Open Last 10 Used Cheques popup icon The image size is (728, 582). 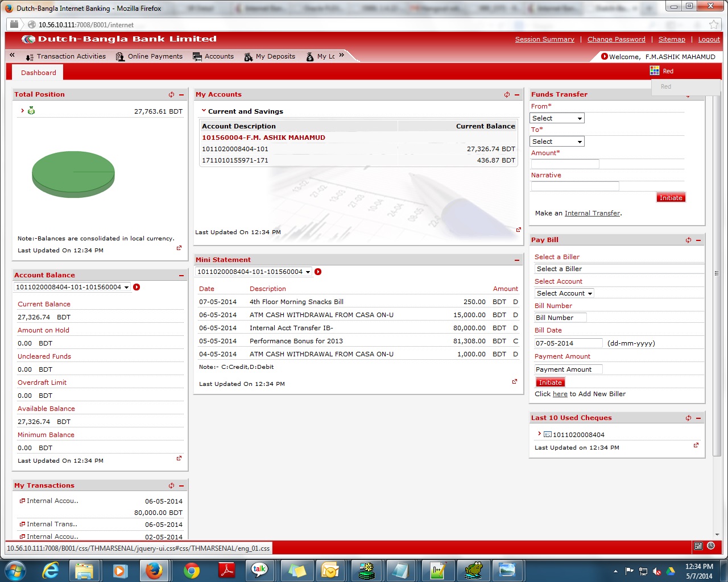point(696,445)
